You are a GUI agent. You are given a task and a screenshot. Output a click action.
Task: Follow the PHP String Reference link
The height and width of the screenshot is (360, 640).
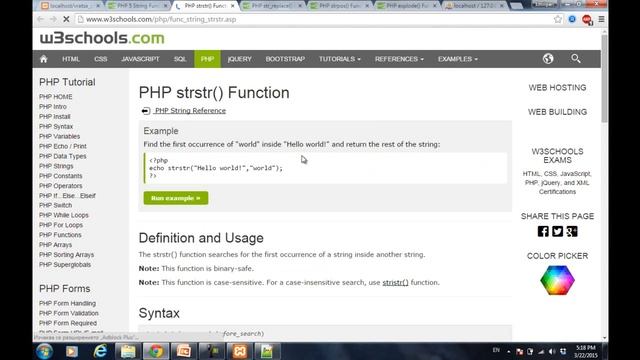[190, 111]
